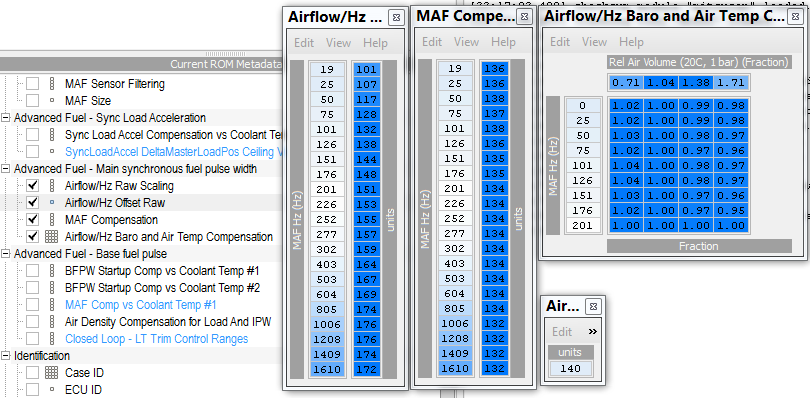Select the 0.95 cell in the 176 Hz row
The height and width of the screenshot is (398, 810).
point(731,210)
